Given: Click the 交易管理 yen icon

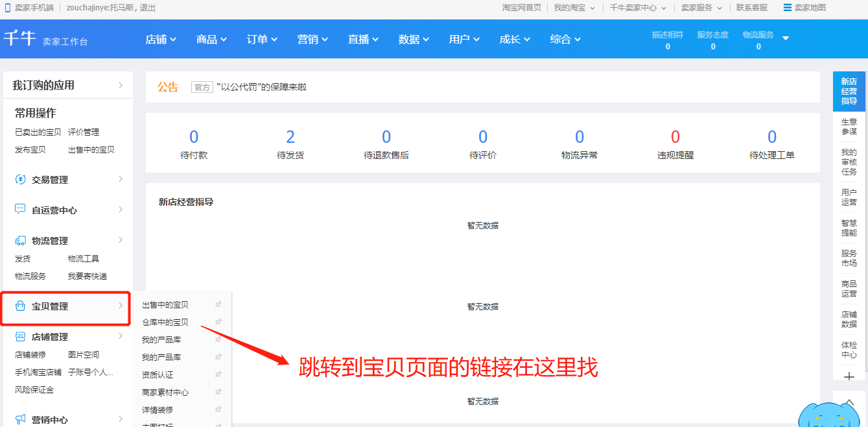Looking at the screenshot, I should click(20, 180).
